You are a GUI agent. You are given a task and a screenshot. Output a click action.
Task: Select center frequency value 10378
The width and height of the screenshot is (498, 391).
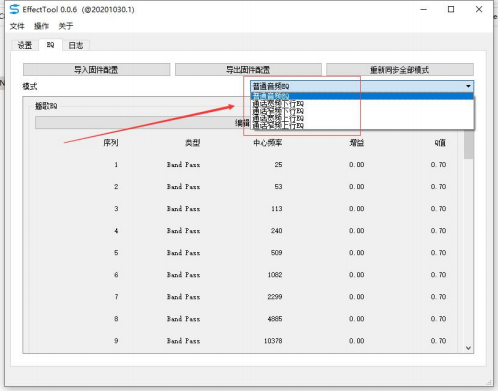(x=273, y=341)
